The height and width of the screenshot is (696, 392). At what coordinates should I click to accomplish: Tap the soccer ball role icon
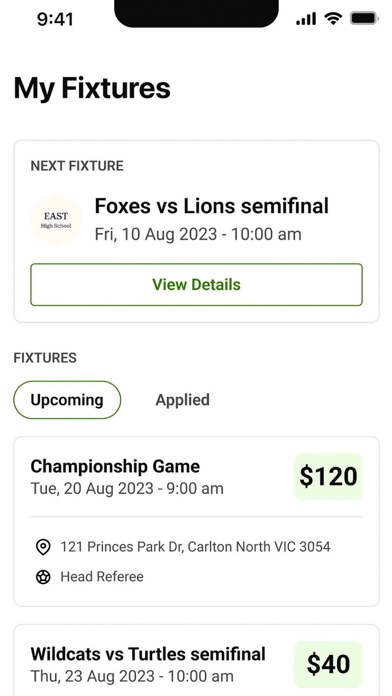tap(43, 577)
